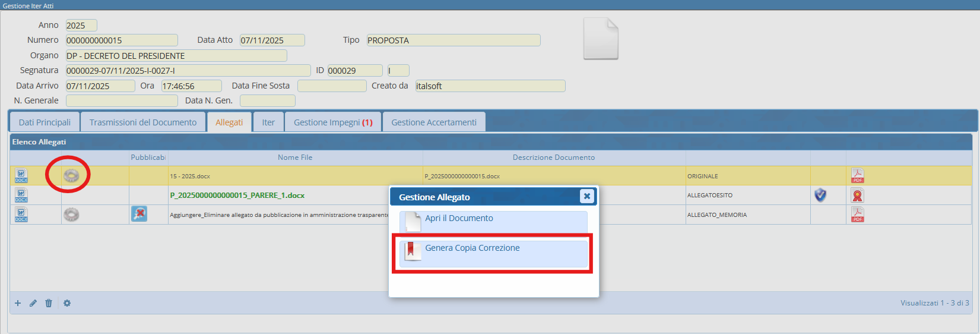Open the PDF icon in the ALLEGATO_MEMORIA row

857,215
